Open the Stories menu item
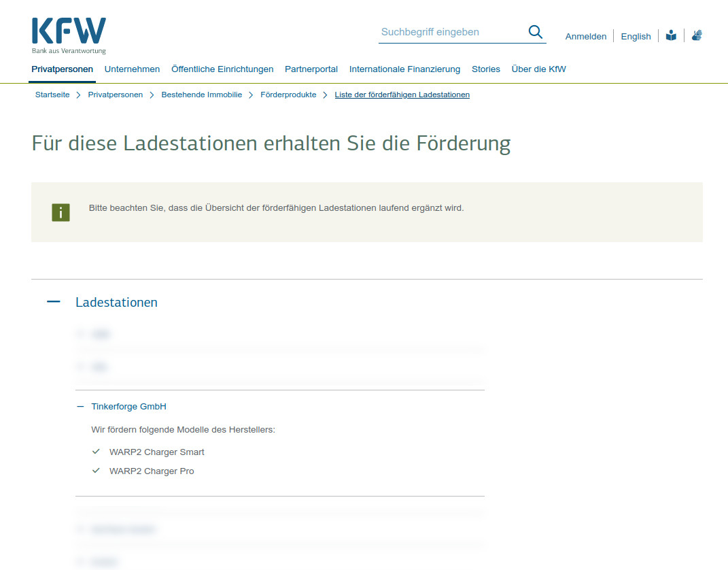The height and width of the screenshot is (570, 728). pyautogui.click(x=485, y=69)
